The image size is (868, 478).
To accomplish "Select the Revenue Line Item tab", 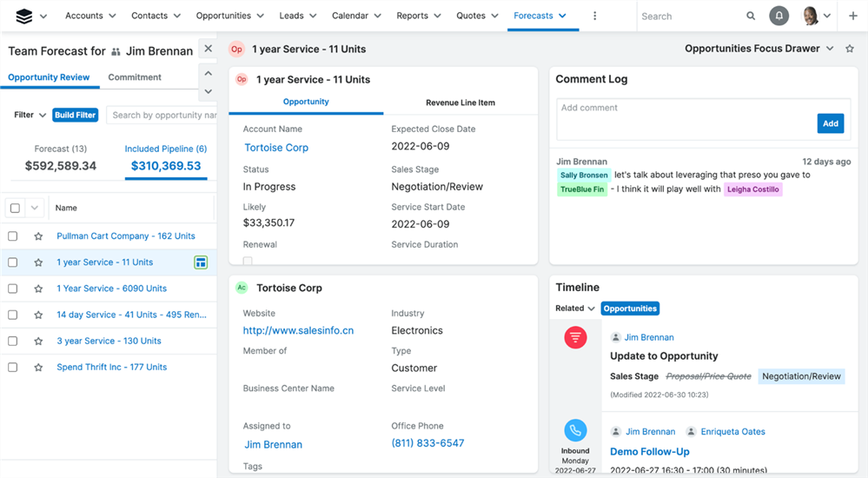I will click(460, 103).
